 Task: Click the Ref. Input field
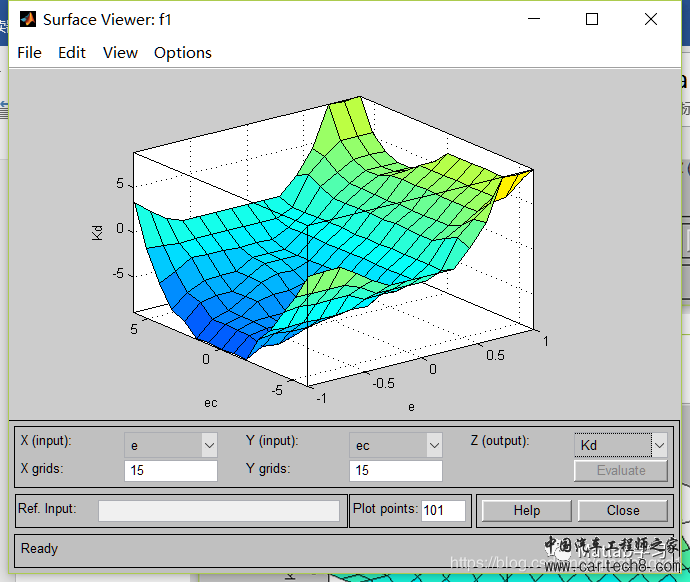pyautogui.click(x=219, y=510)
